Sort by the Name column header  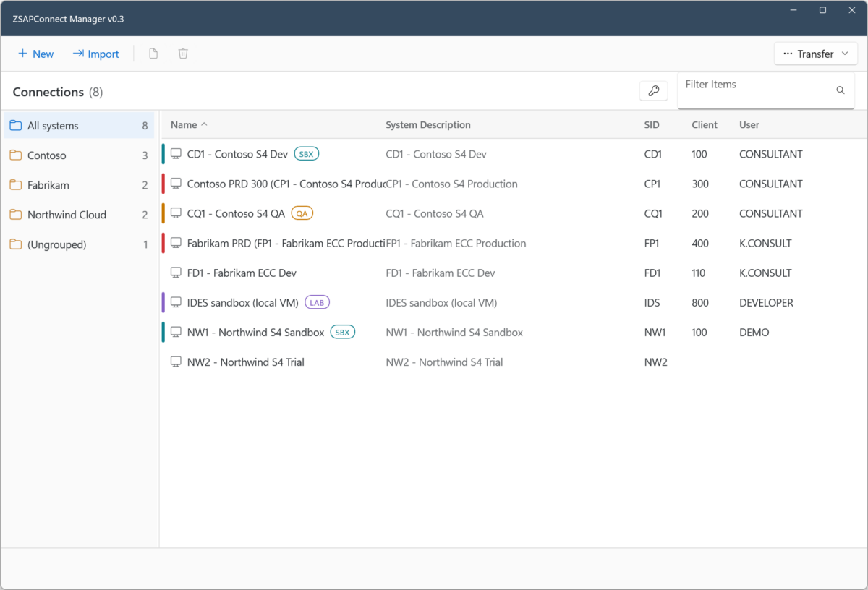click(189, 125)
